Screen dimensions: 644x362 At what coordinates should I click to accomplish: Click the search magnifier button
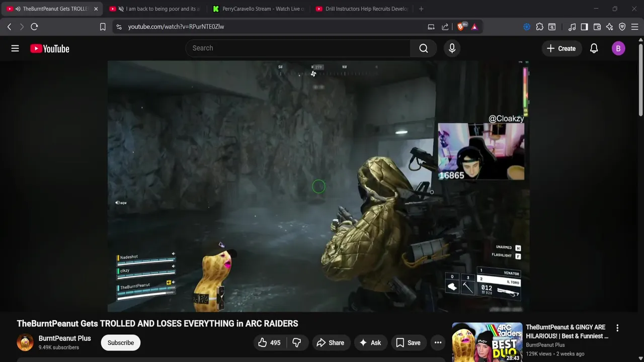[424, 48]
